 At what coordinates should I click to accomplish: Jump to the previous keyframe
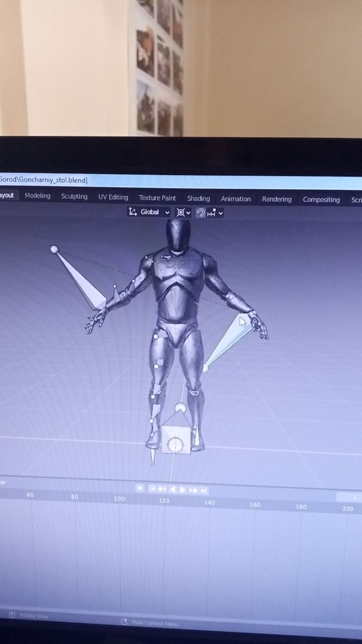[162, 489]
